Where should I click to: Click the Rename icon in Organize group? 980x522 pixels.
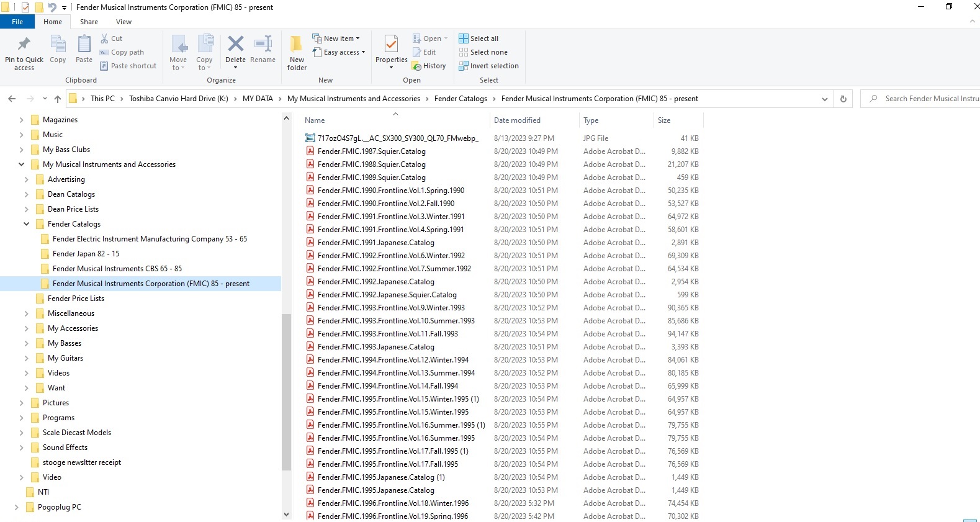[x=263, y=44]
